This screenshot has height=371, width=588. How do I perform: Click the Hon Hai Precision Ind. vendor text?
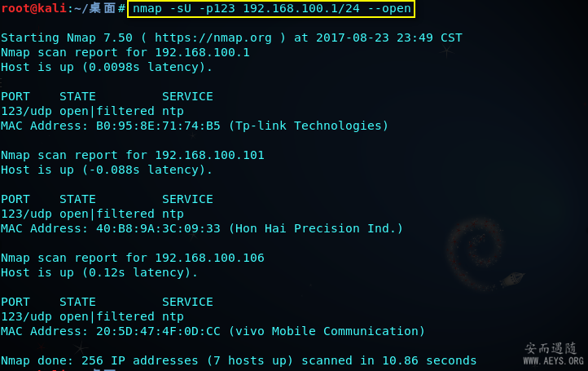[x=315, y=228]
